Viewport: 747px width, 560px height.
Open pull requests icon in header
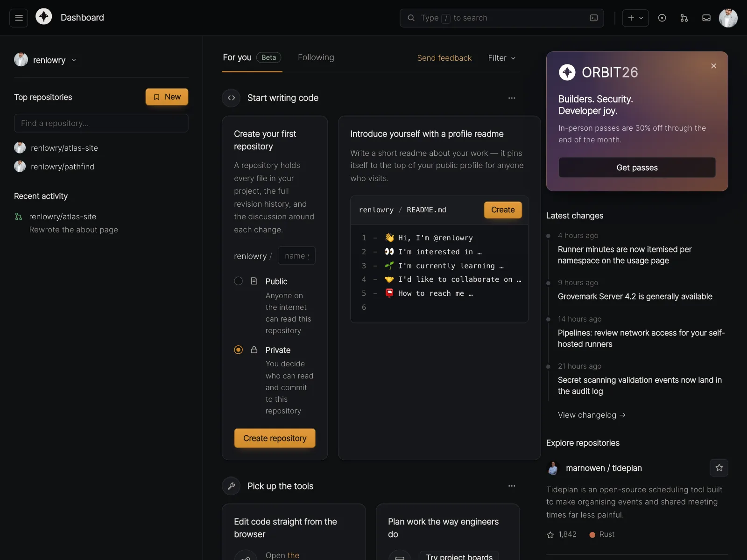point(684,18)
